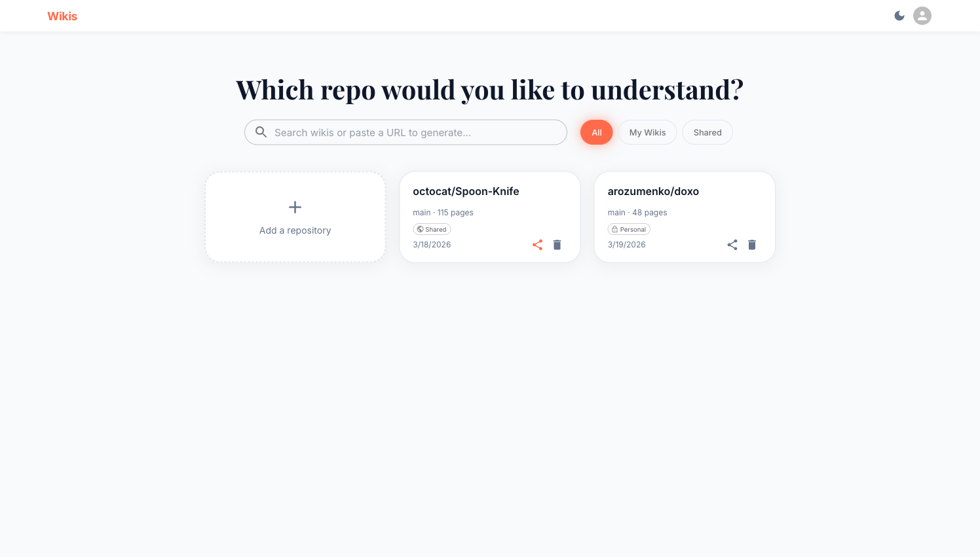Click the Personal badge on arozumenko/doxo
Image resolution: width=980 pixels, height=557 pixels.
pyautogui.click(x=629, y=229)
